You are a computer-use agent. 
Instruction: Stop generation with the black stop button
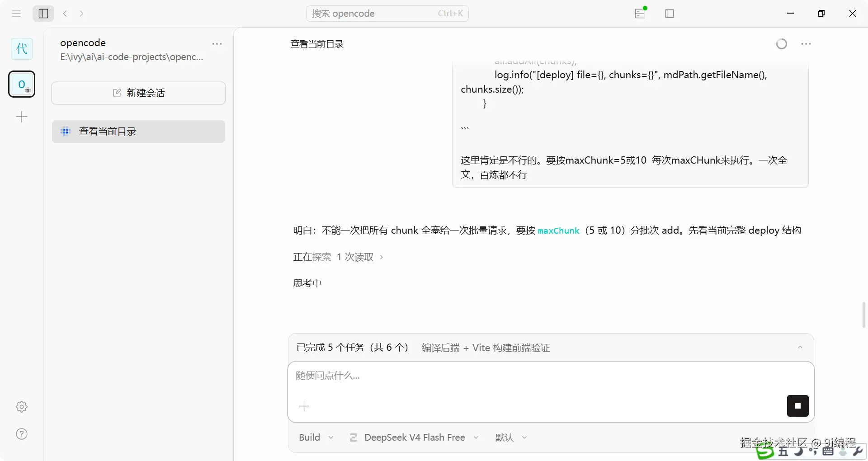tap(798, 406)
